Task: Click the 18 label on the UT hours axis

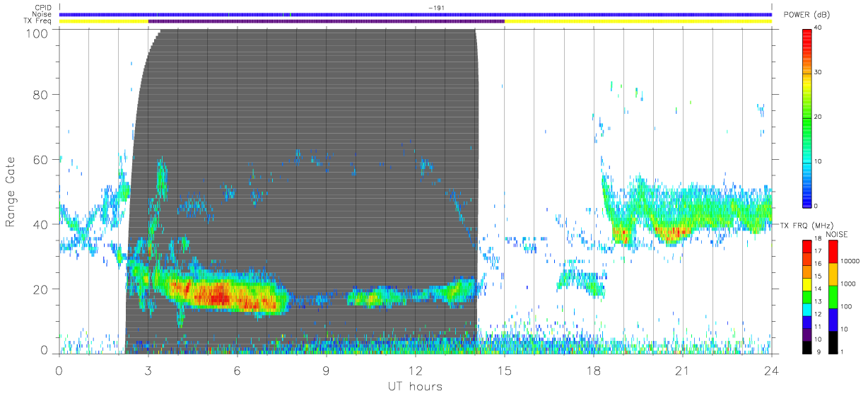Action: pyautogui.click(x=594, y=369)
